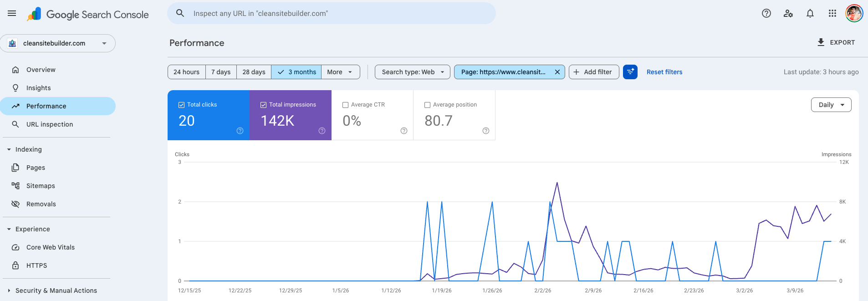Click the Reset filters link
Screen dimensions: 868x301
pos(664,72)
